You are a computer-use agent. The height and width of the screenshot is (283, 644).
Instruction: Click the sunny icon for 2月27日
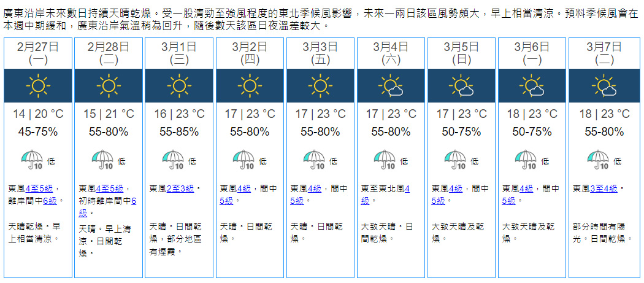[38, 85]
